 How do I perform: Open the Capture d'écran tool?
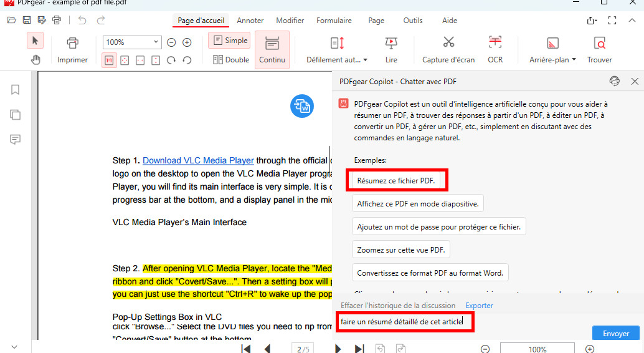(448, 50)
